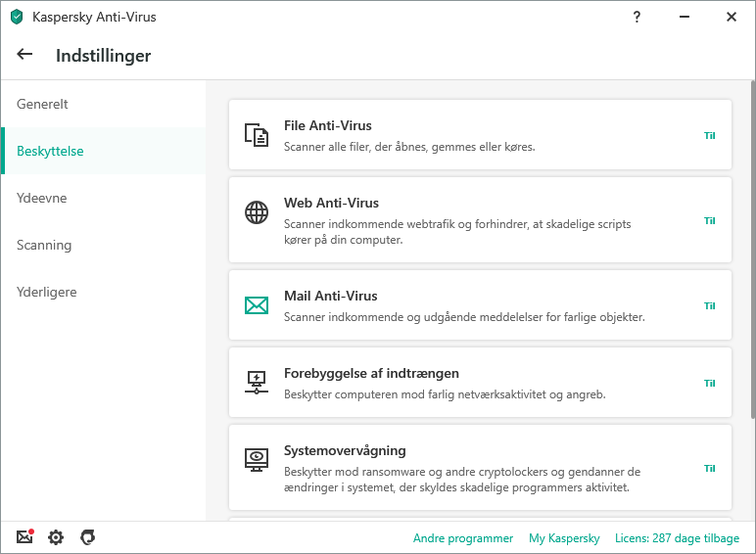Select the Generelt settings tab
This screenshot has height=554, width=756.
(x=104, y=104)
